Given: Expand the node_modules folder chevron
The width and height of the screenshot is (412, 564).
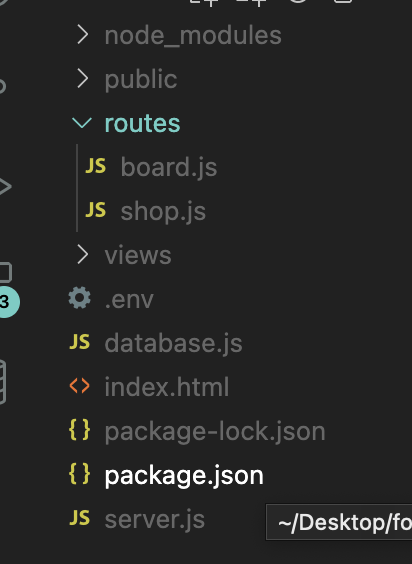Looking at the screenshot, I should (83, 35).
